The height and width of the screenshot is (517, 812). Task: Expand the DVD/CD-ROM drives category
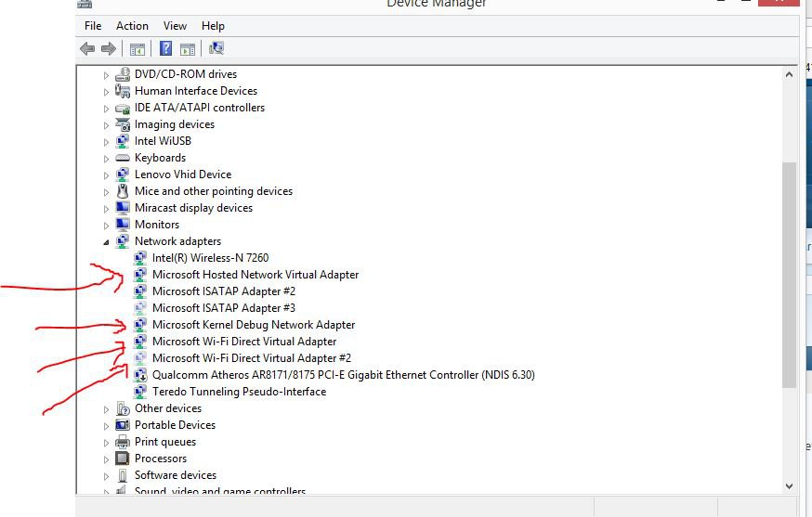click(x=106, y=74)
